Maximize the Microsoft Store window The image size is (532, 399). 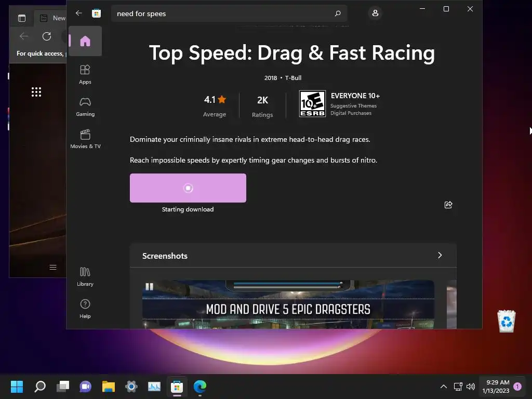click(446, 9)
